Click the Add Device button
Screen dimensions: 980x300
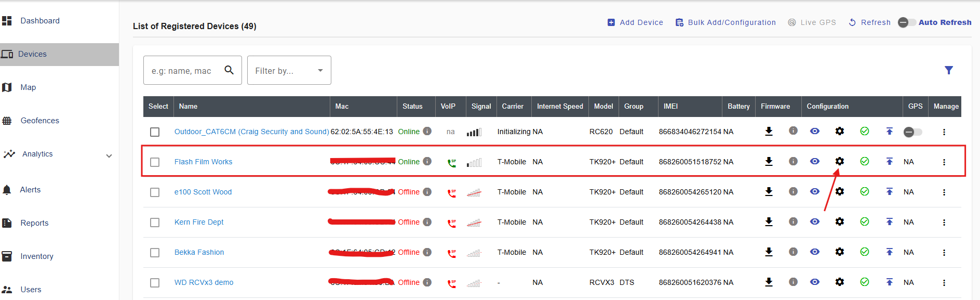click(x=635, y=22)
